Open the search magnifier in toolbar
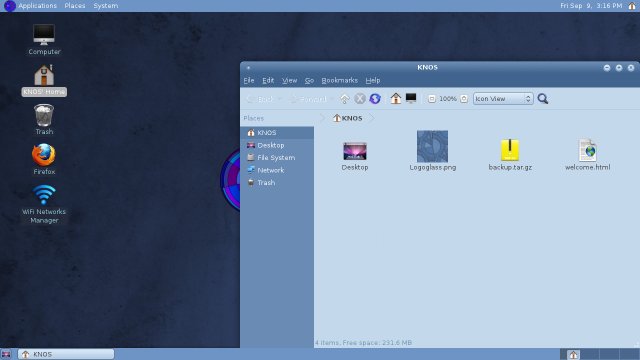The height and width of the screenshot is (360, 640). [542, 99]
